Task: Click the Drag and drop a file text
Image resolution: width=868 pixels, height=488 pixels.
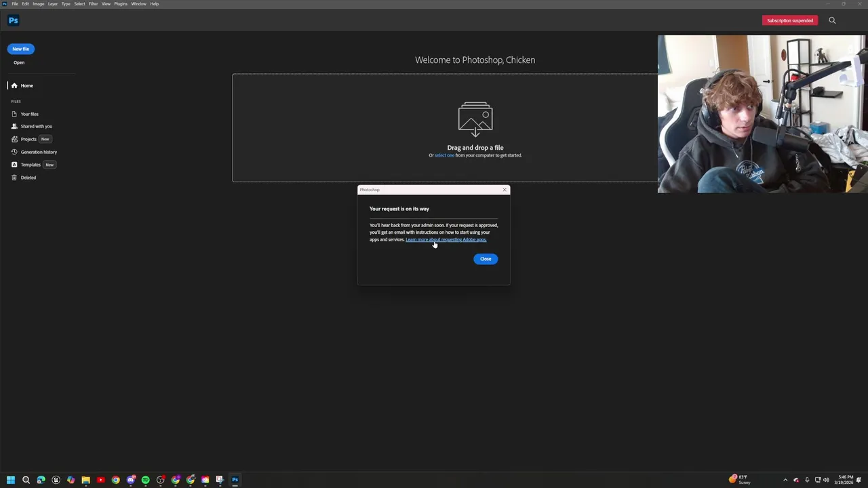Action: tap(475, 148)
